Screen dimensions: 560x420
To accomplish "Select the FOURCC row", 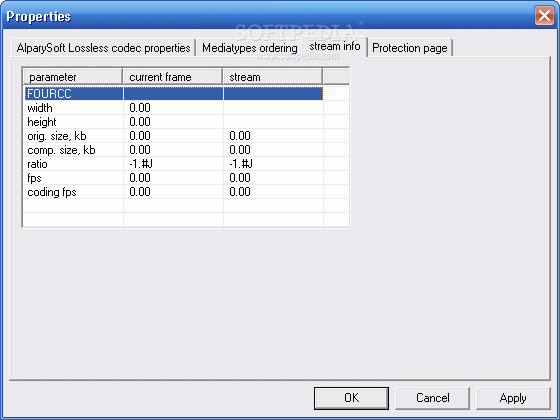I will (174, 94).
